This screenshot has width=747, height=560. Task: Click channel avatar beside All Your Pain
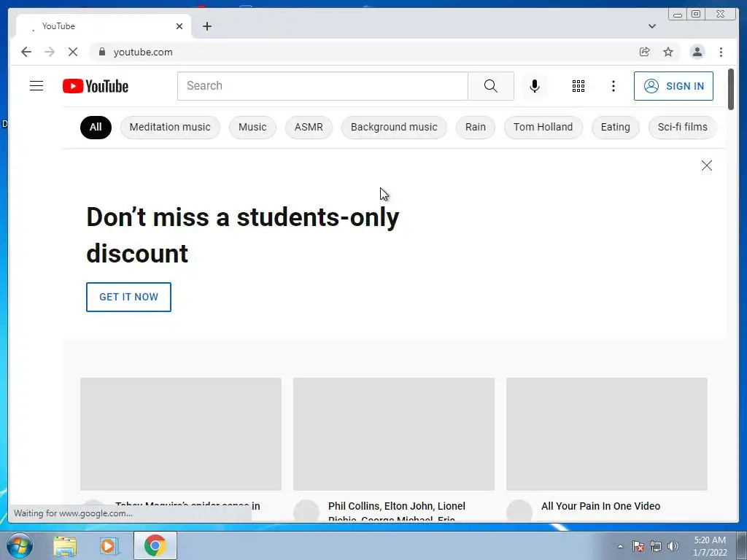click(x=519, y=511)
